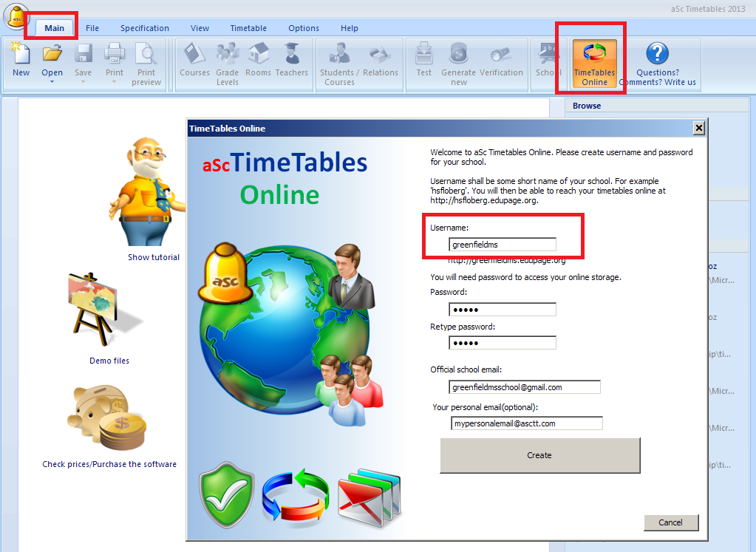Image resolution: width=756 pixels, height=552 pixels.
Task: Click Generate new timetable
Action: [x=458, y=64]
